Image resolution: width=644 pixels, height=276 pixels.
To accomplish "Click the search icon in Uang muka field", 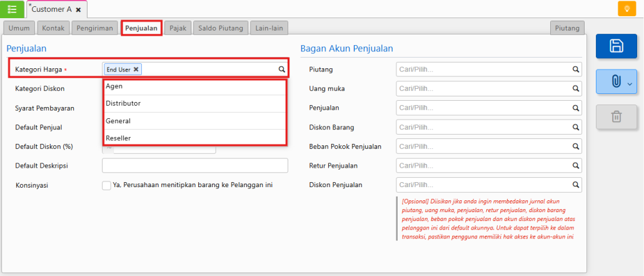I will tap(576, 88).
